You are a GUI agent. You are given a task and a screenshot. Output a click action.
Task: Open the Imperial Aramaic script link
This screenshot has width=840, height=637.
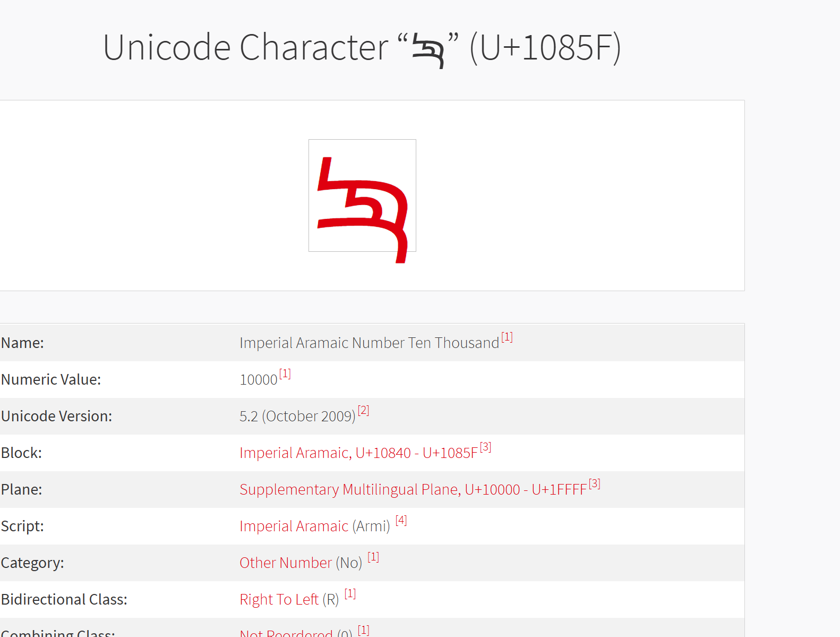coord(294,526)
